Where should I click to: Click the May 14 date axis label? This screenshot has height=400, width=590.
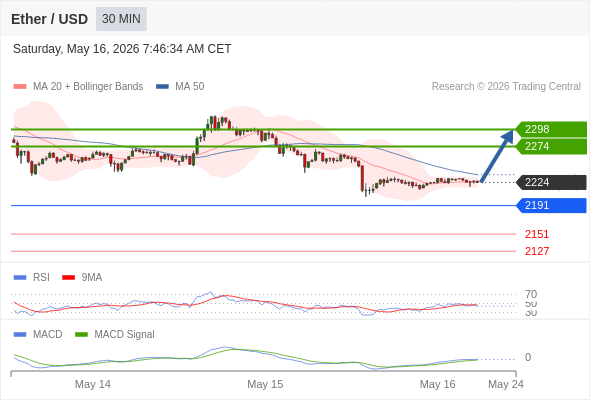tap(93, 384)
